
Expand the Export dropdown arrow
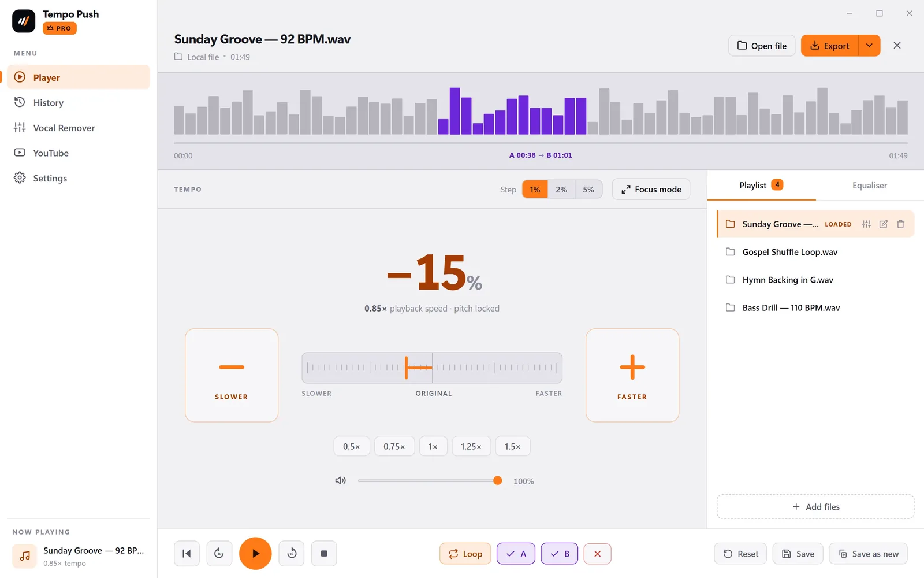point(869,46)
